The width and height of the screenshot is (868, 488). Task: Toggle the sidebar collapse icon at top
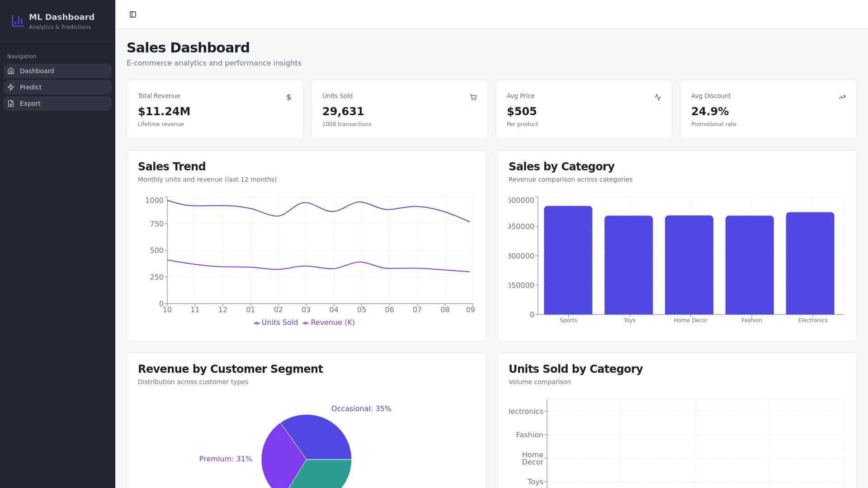point(133,14)
